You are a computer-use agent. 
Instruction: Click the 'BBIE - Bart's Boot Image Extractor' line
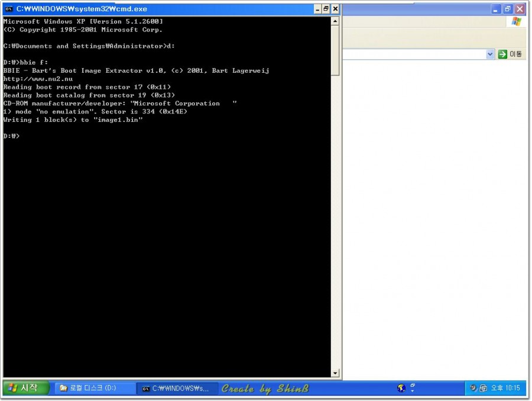click(x=136, y=70)
